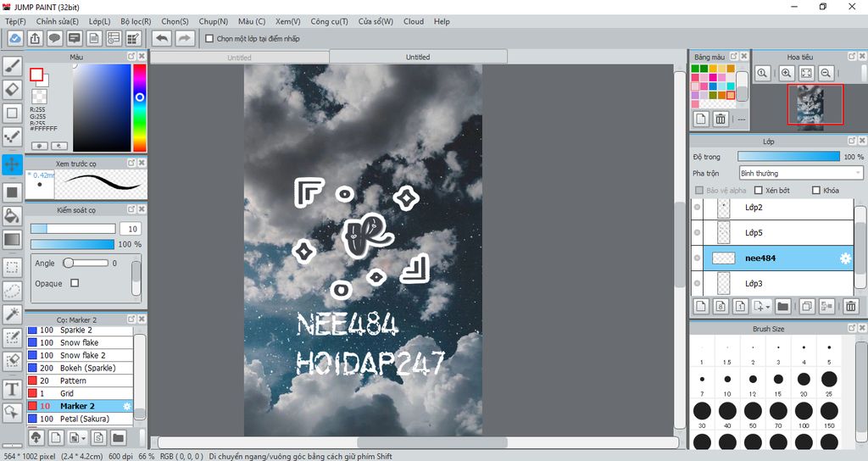Select the Pattern brush
This screenshot has width=868, height=461.
point(81,380)
